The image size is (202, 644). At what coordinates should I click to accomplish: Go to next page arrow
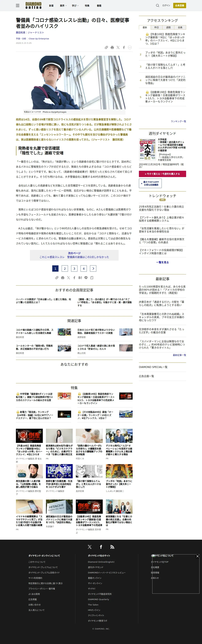[x=93, y=268]
